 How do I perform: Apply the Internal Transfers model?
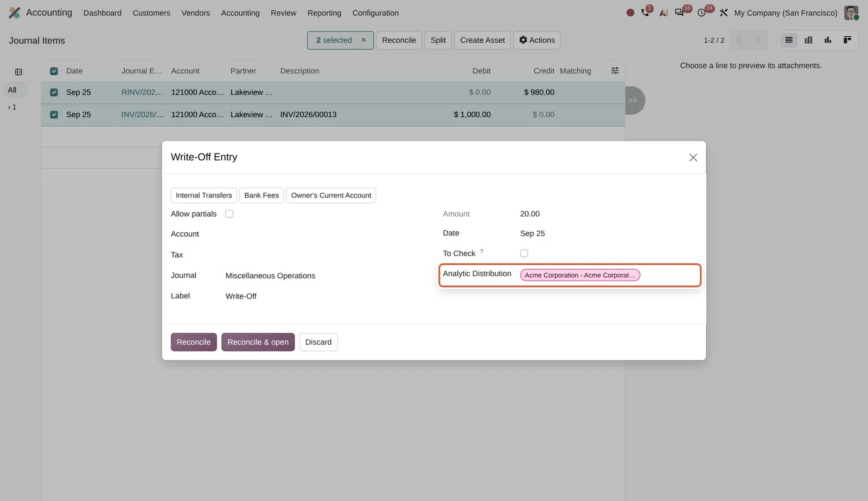click(x=203, y=195)
